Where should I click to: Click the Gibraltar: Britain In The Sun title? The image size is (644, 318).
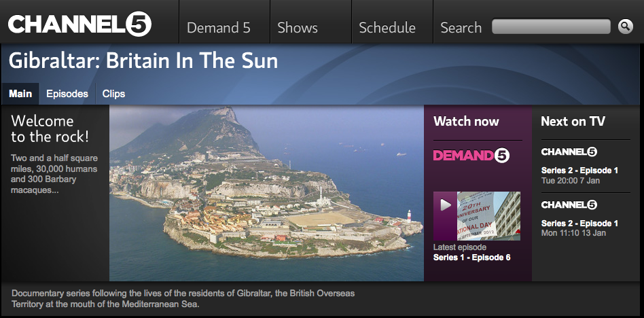click(143, 60)
